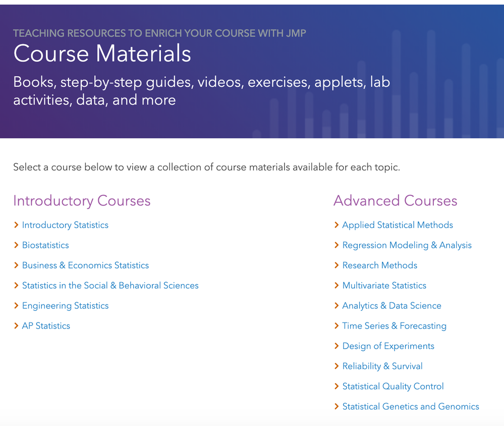Click the chevron icon before Reliability & Survival
The height and width of the screenshot is (426, 504).
337,366
